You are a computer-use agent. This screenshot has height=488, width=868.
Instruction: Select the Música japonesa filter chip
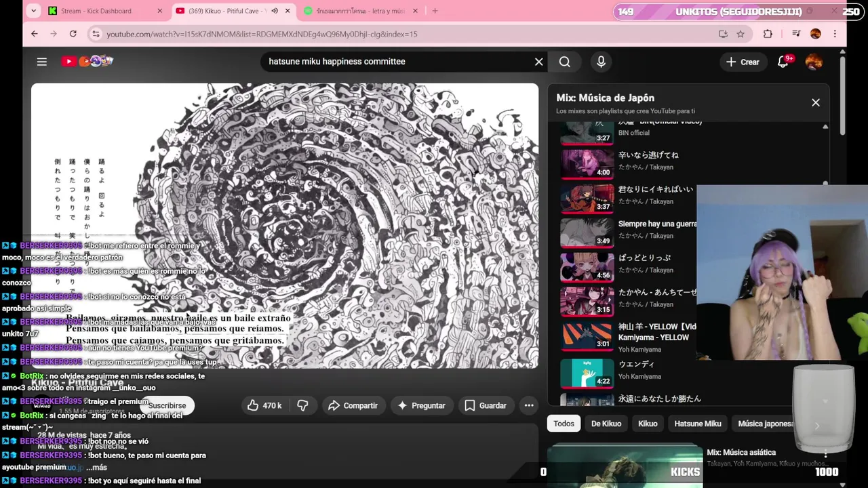[x=765, y=424]
